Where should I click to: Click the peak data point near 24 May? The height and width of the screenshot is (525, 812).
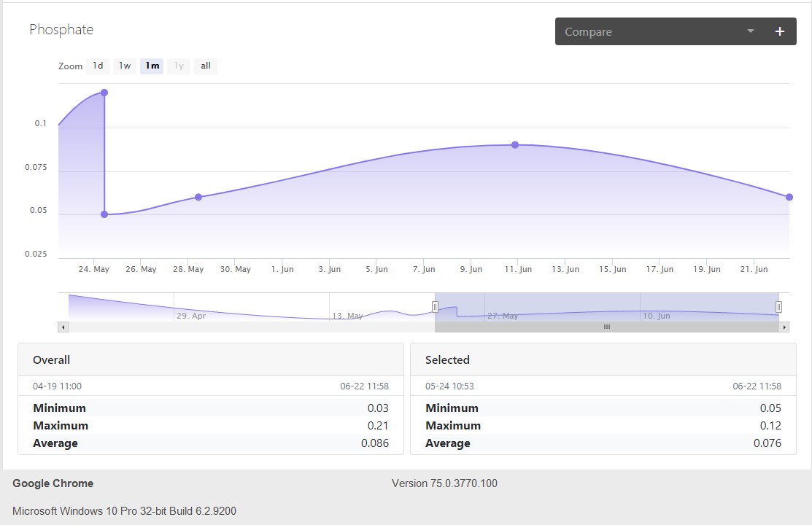[104, 93]
